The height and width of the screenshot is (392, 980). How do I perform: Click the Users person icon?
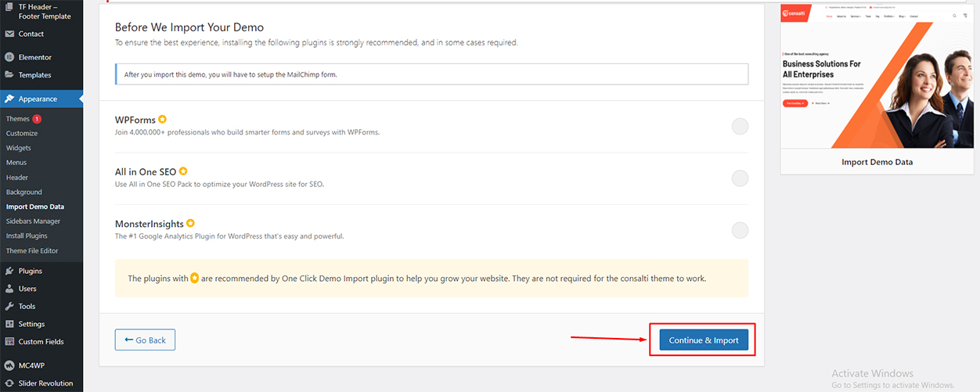pos(9,289)
